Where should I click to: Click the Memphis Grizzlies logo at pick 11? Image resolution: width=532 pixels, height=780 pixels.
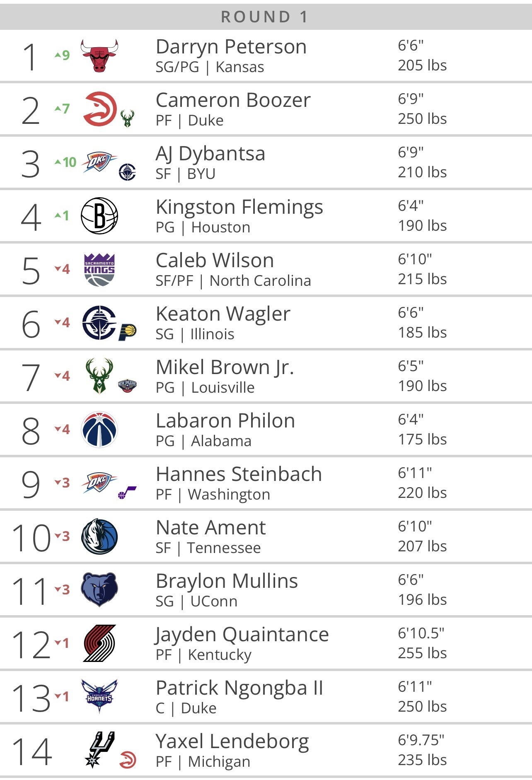point(99,589)
